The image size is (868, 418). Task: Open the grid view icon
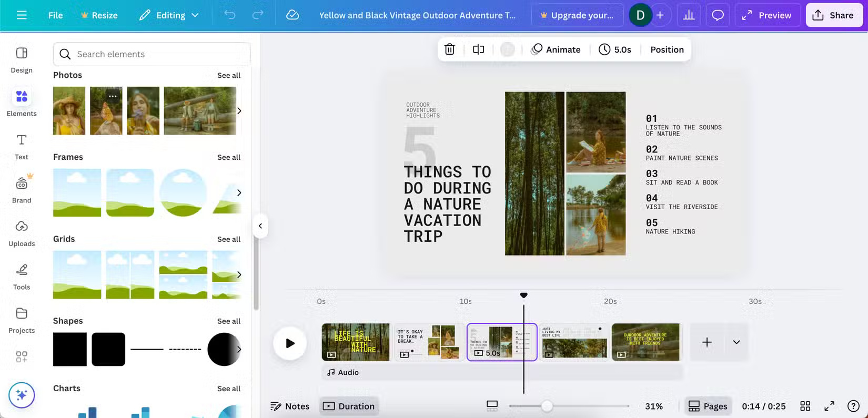pyautogui.click(x=805, y=406)
